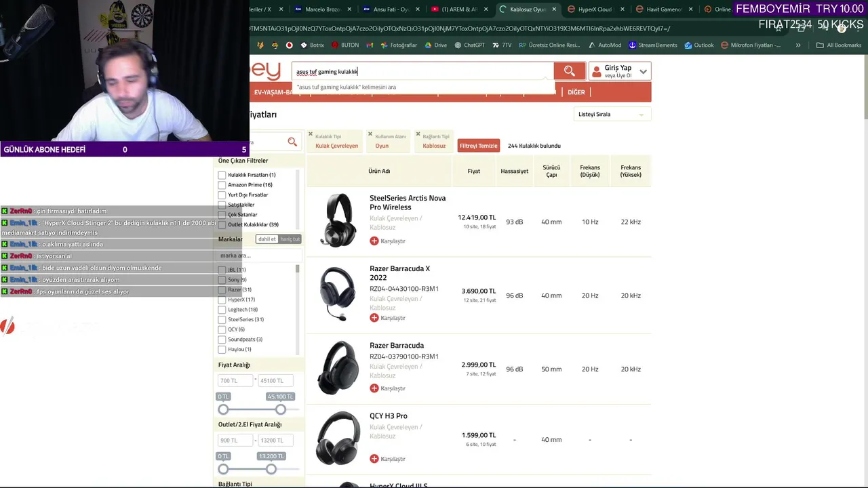Open the 7TV bookmark
868x488 pixels.
pos(502,45)
